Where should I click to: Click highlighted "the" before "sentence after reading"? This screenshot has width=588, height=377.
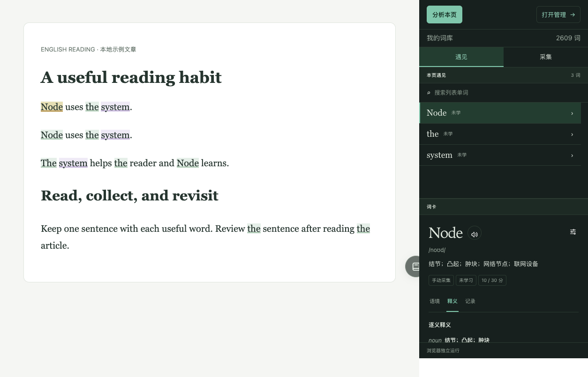(x=254, y=229)
